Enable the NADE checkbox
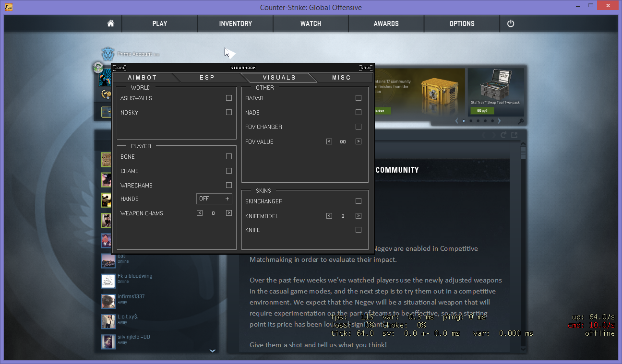The image size is (622, 364). click(x=359, y=112)
